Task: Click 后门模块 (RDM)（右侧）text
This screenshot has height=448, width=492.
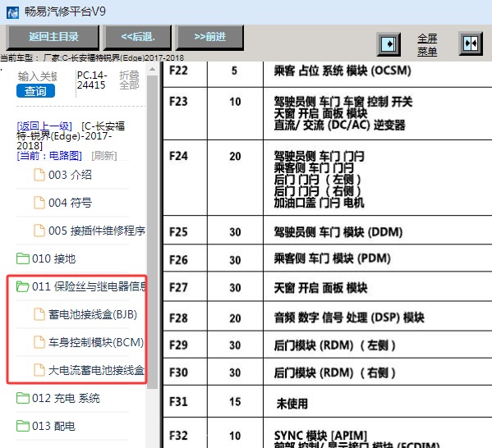Action: tap(335, 373)
